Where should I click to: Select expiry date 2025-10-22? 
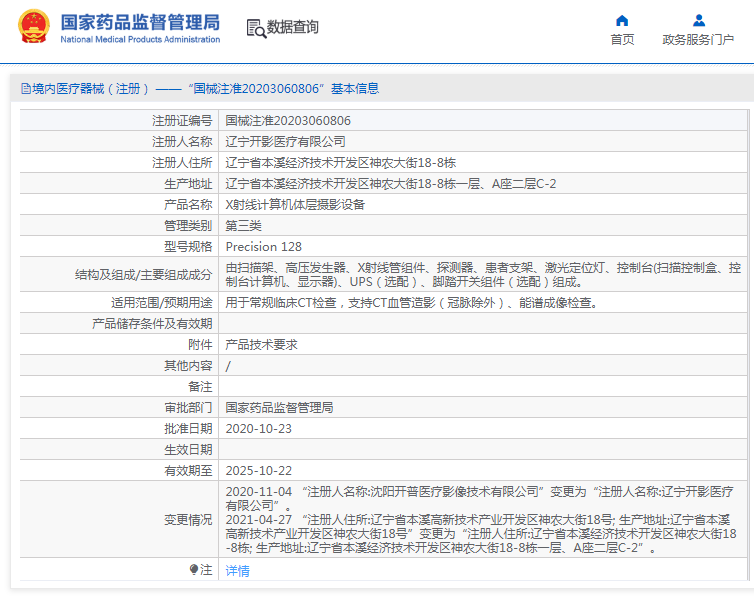point(259,471)
